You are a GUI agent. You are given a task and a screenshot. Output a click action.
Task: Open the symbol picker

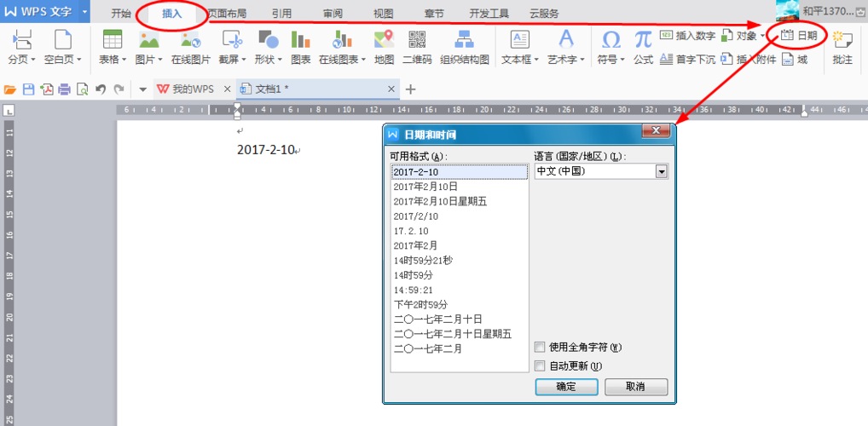(x=610, y=39)
